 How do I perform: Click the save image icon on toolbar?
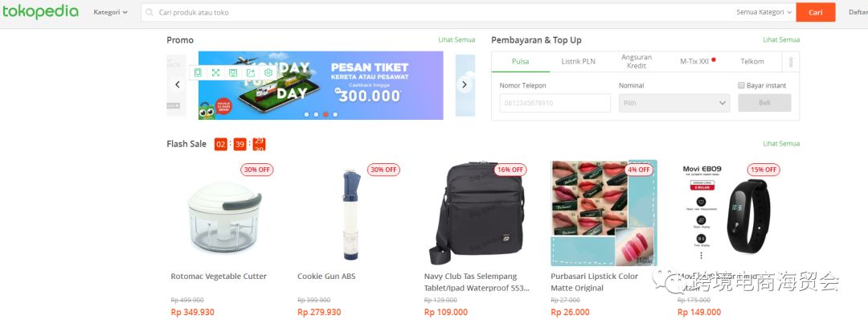[233, 72]
